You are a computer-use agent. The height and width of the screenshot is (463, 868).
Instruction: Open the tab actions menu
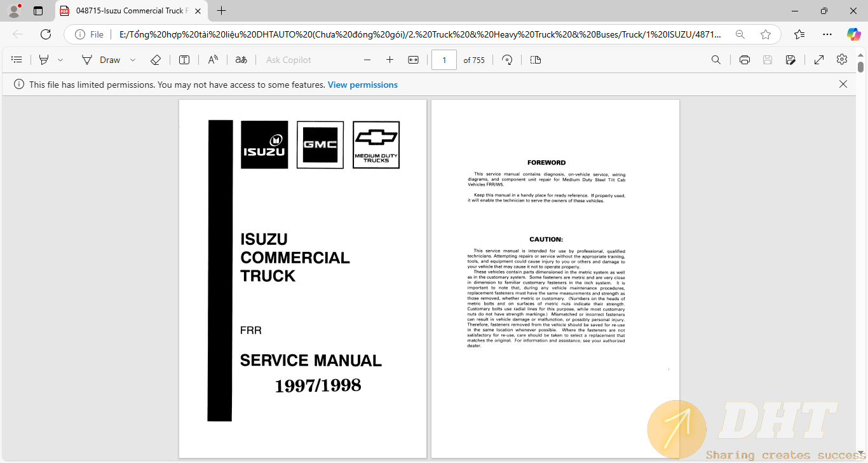[38, 11]
